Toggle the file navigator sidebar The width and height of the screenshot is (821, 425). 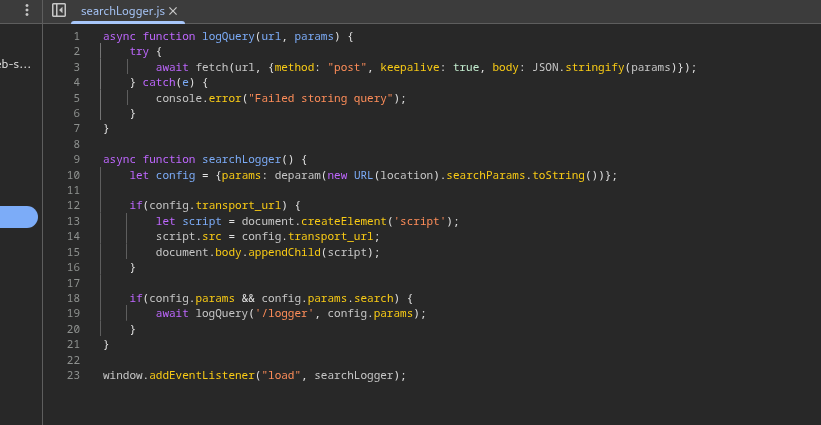[x=59, y=10]
